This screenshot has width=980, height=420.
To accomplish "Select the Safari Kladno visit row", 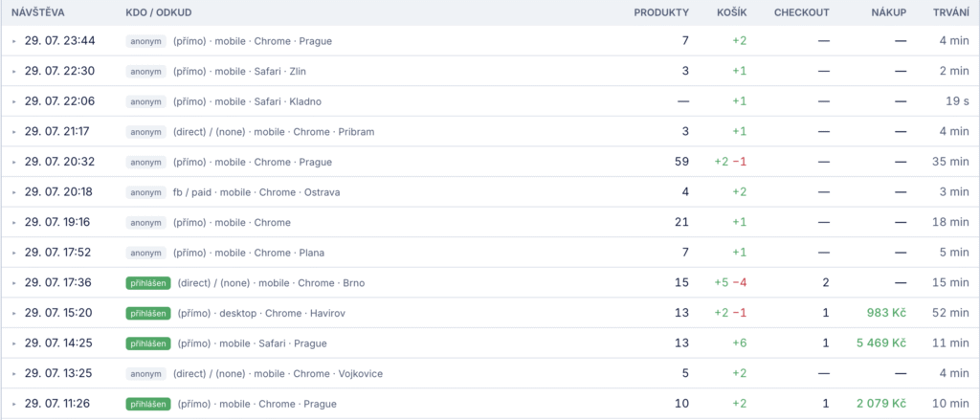I will [490, 101].
